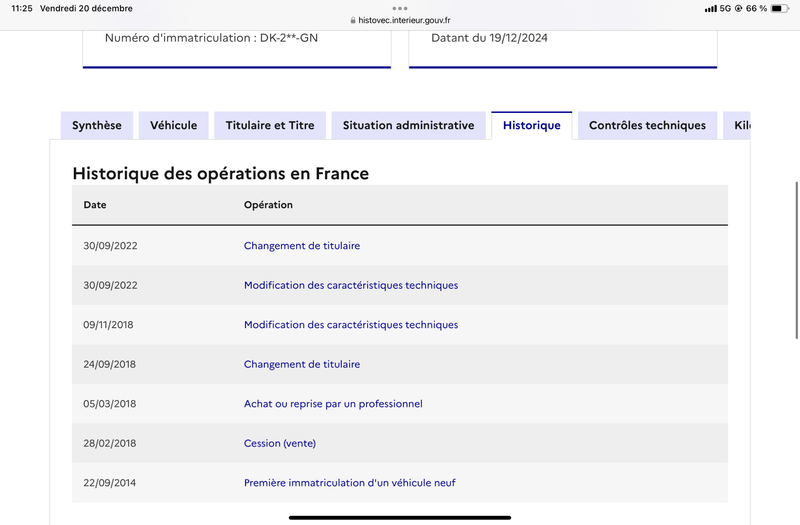Screen dimensions: 800x525
Task: Open the Changement de titulaire link dated 30/09/2022
Action: [302, 246]
